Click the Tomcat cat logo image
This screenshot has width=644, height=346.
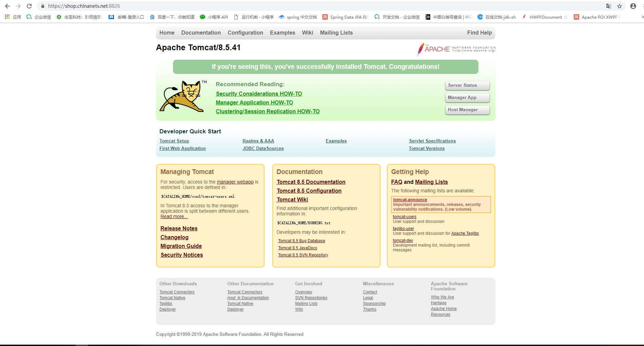(x=183, y=96)
